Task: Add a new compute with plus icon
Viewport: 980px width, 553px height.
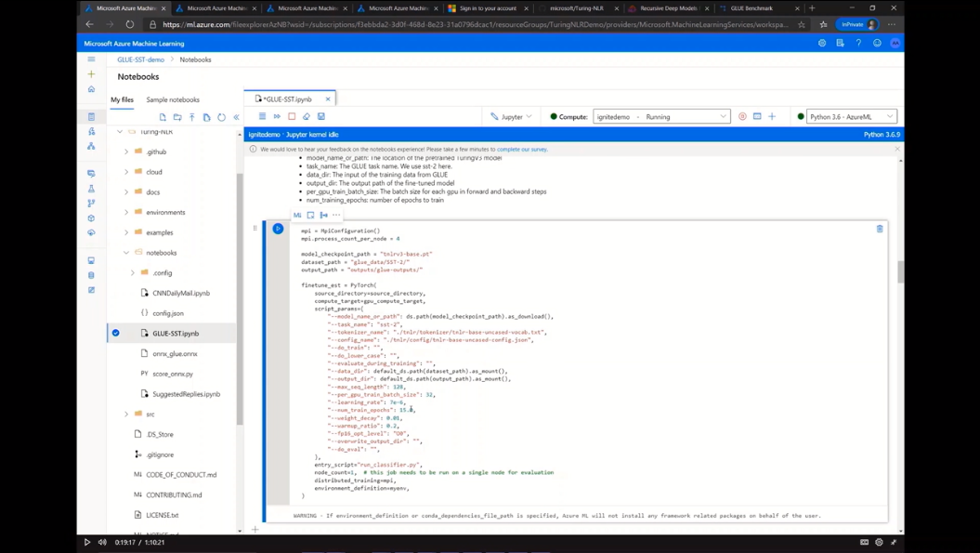Action: (772, 117)
